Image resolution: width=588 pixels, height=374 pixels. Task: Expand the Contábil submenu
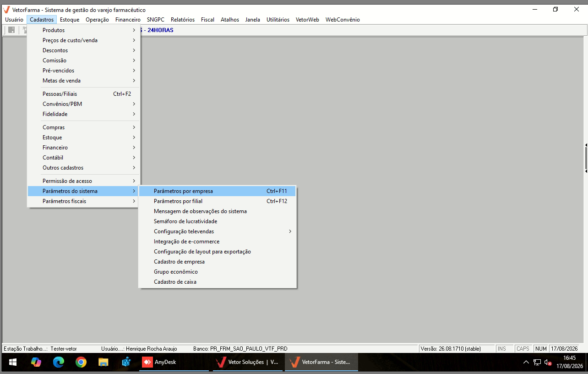coord(84,158)
